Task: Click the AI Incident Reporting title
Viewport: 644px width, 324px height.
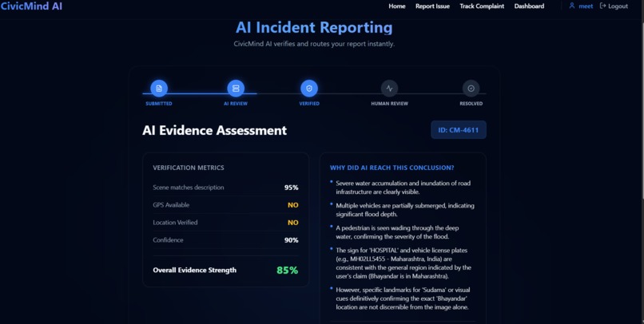Action: pyautogui.click(x=314, y=27)
